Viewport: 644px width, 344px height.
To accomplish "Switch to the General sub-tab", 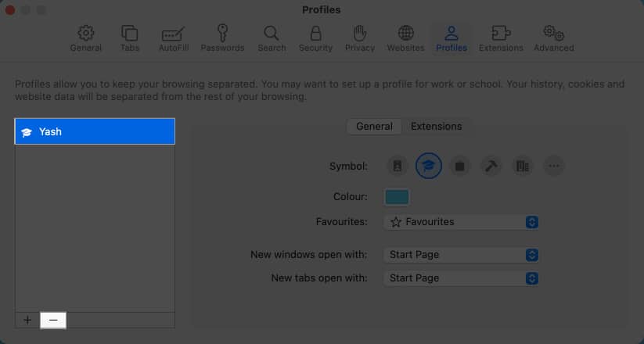I will [374, 127].
